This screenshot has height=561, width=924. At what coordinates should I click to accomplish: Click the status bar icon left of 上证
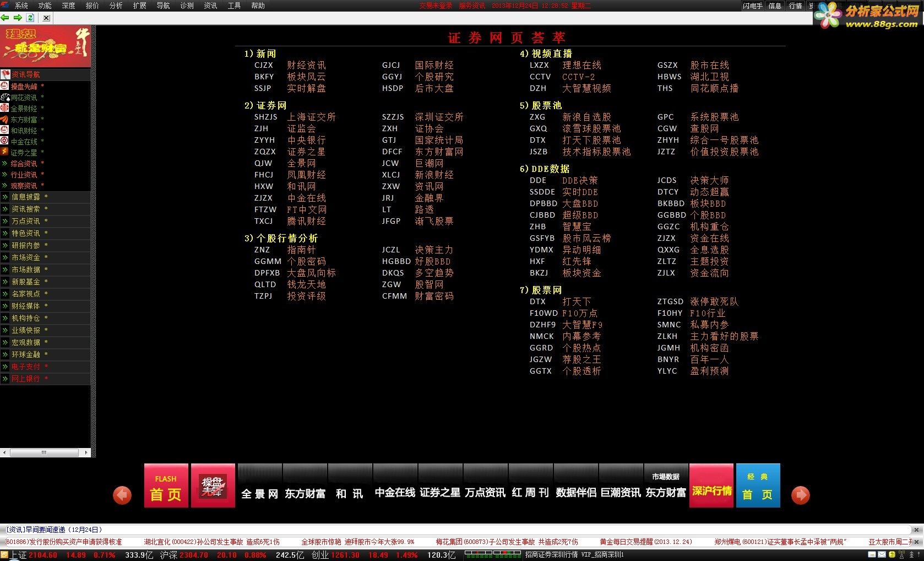5,555
